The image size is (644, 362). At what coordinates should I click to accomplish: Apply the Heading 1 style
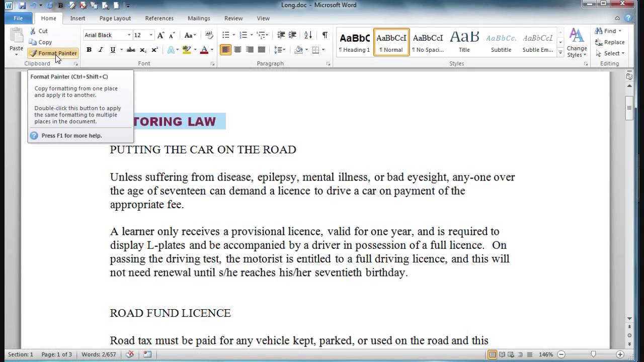(x=354, y=42)
